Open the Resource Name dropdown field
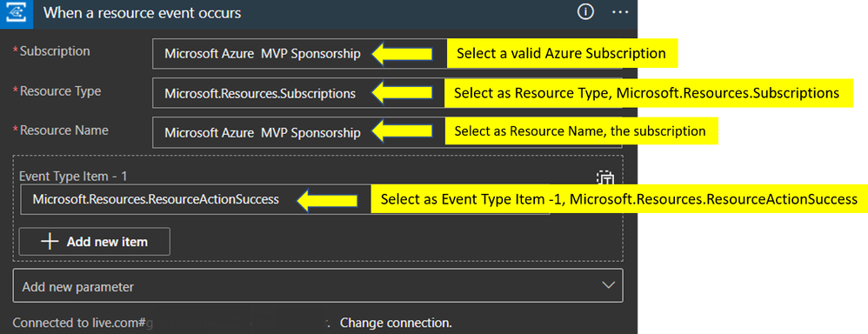 [x=387, y=132]
